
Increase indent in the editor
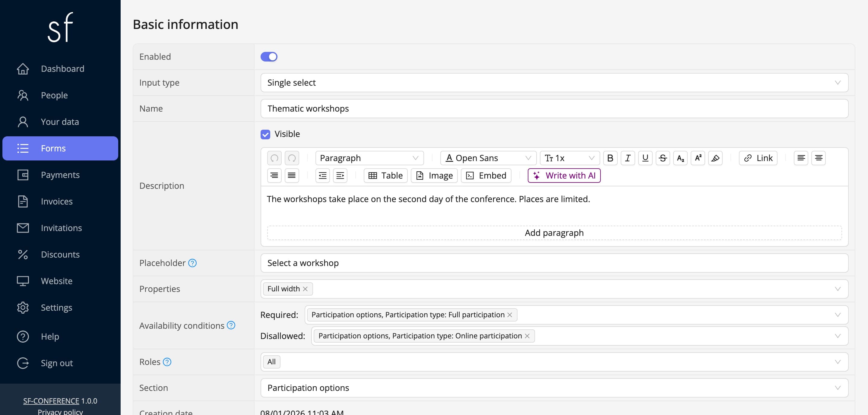pyautogui.click(x=340, y=176)
